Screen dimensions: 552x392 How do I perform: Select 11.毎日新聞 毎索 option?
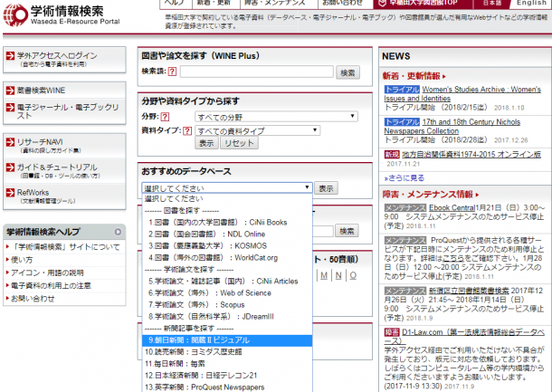[x=227, y=364]
